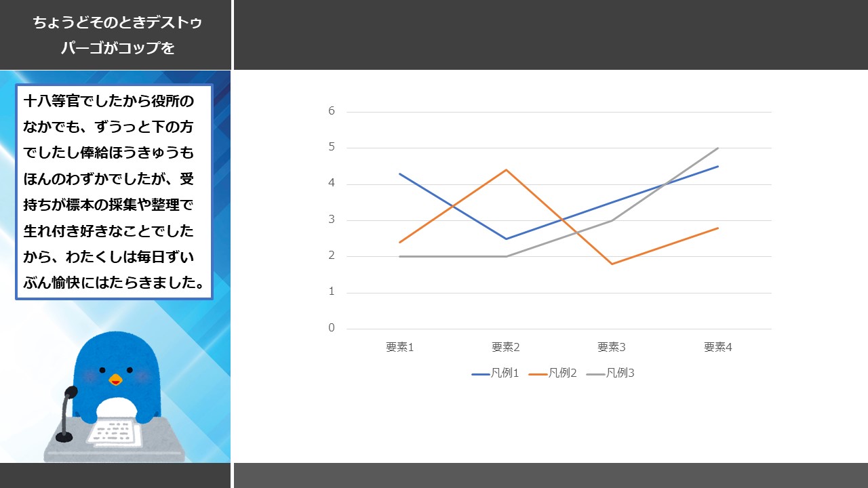Select the 凡例1 legend entry

pos(495,373)
